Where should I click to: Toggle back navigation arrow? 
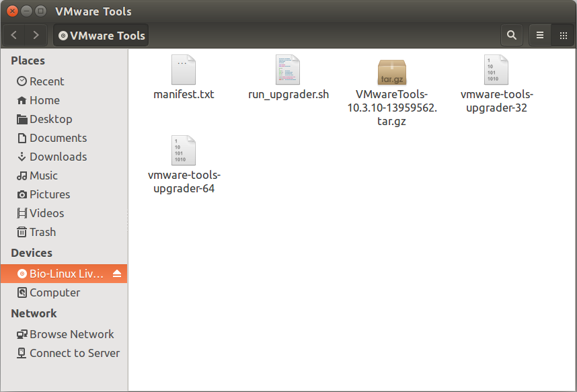13,35
